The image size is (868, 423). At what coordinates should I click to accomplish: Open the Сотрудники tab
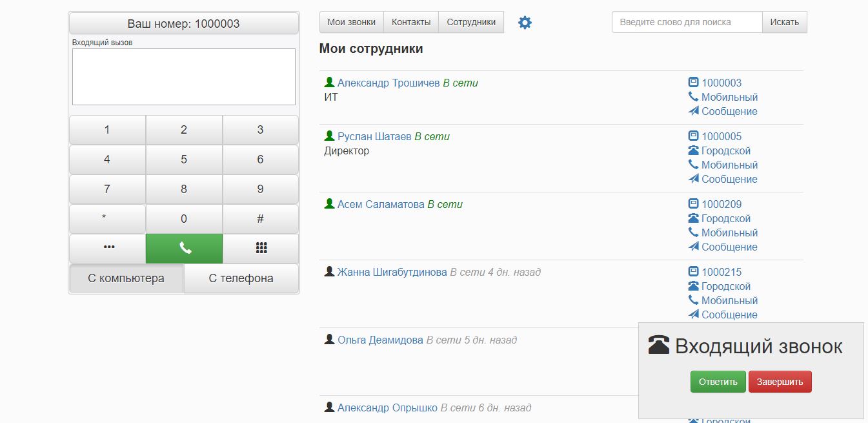point(471,22)
